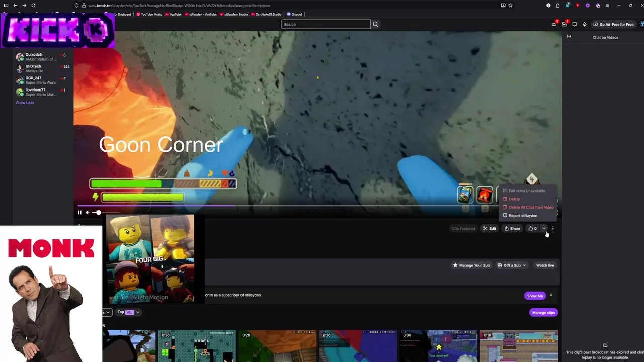Open QuixoticN channel in sidebar

tap(43, 57)
